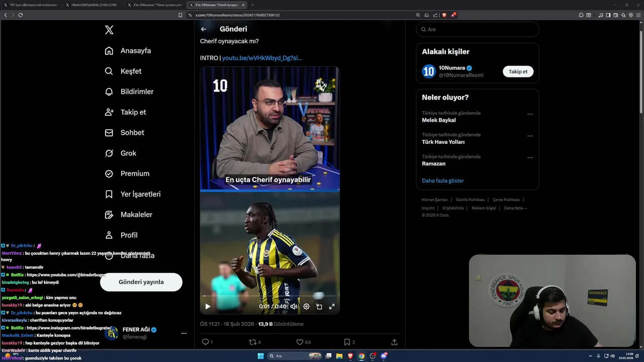Open Gizlilik Politikası footer link
The height and width of the screenshot is (362, 644).
click(470, 200)
